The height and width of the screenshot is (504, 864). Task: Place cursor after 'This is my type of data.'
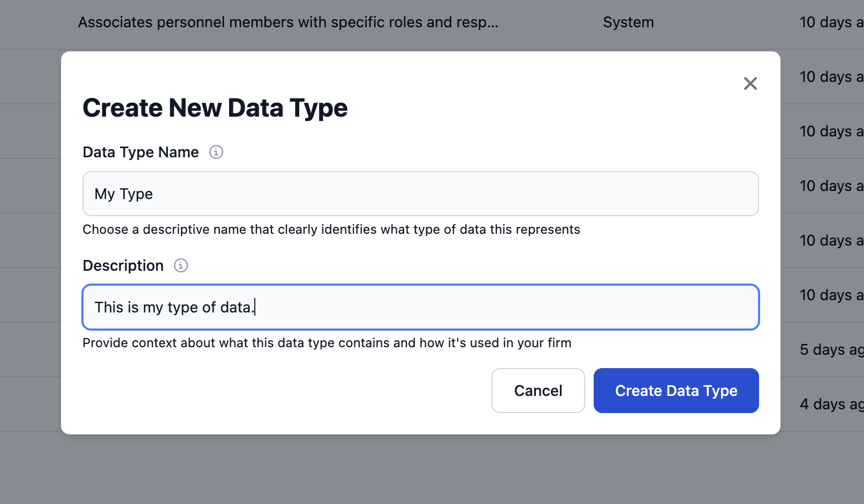pyautogui.click(x=256, y=307)
